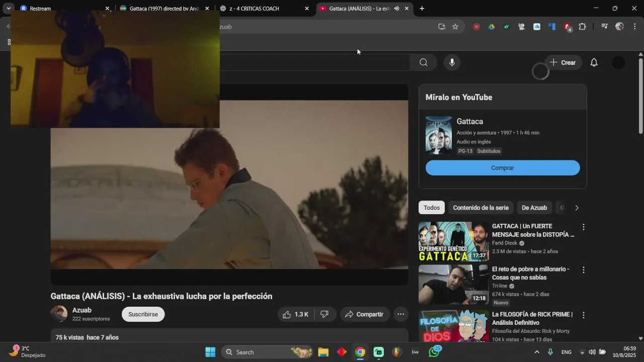
Task: Open File Explorer from taskbar
Action: point(323,352)
